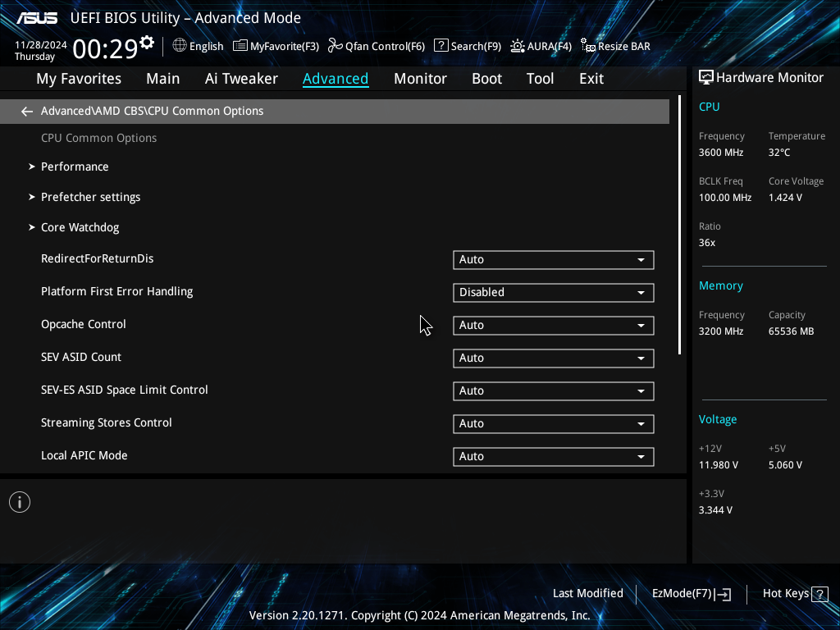Expand the Prefetcher settings submenu

tap(90, 197)
